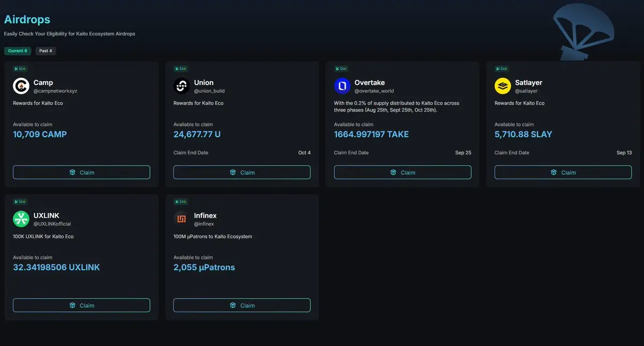Click the Overtake project title
Image resolution: width=644 pixels, height=346 pixels.
coord(370,83)
